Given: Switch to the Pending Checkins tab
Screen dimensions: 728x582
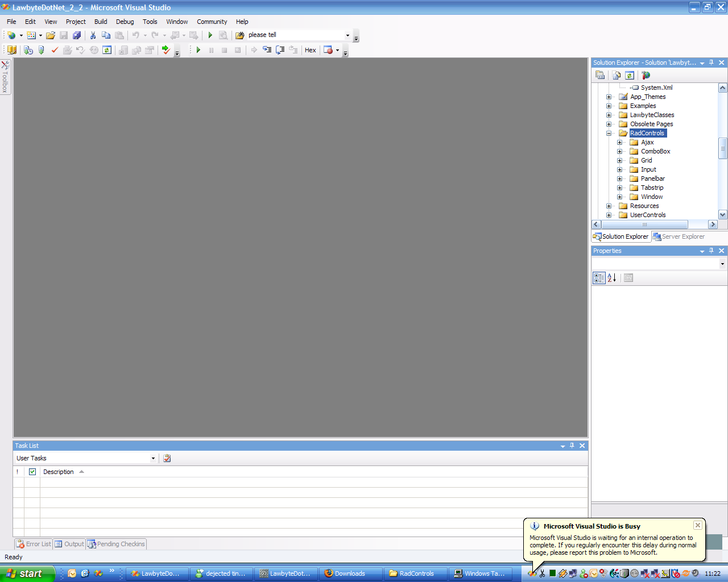Looking at the screenshot, I should 117,544.
